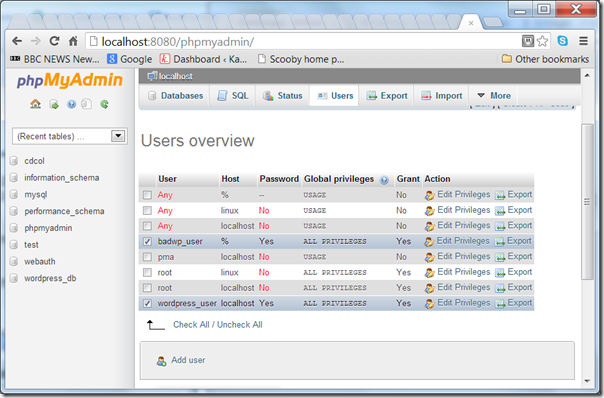
Task: Click the save page icon in address bar
Action: 528,41
